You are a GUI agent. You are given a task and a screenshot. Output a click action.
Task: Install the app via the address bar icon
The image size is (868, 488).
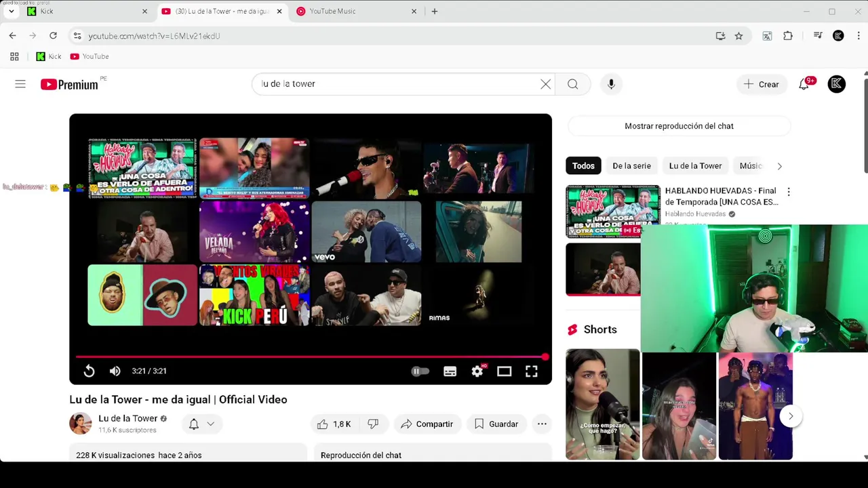720,36
